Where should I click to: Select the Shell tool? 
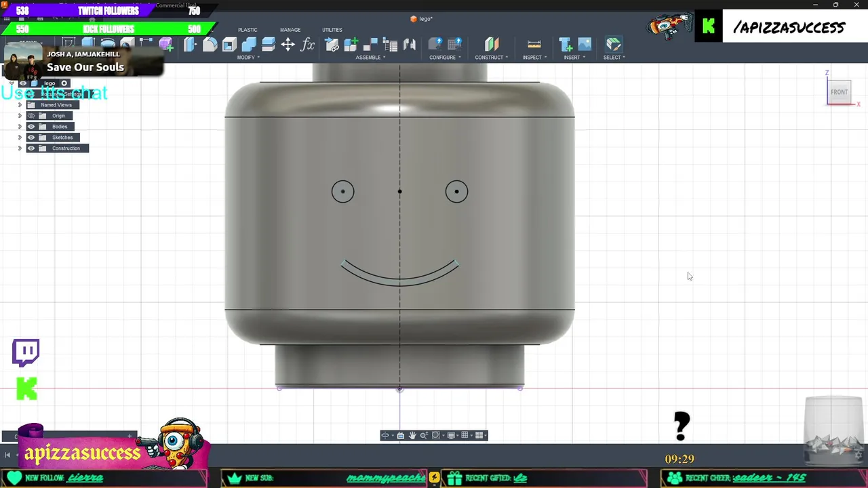click(229, 45)
